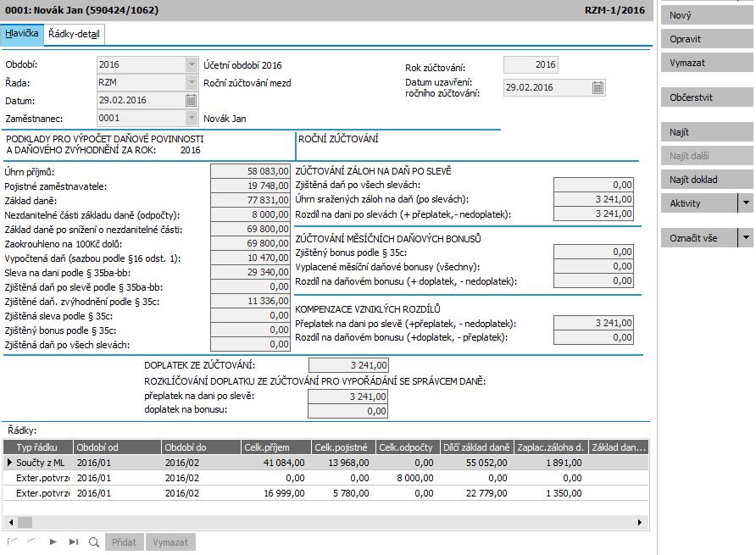Open calendar picker for Datum field
The width and height of the screenshot is (756, 555).
(x=191, y=100)
